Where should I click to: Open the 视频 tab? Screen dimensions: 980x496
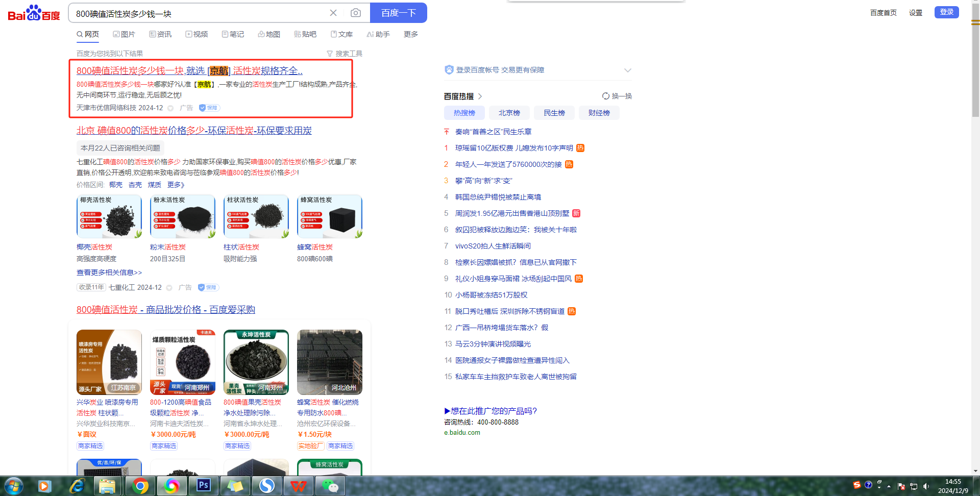tap(197, 34)
